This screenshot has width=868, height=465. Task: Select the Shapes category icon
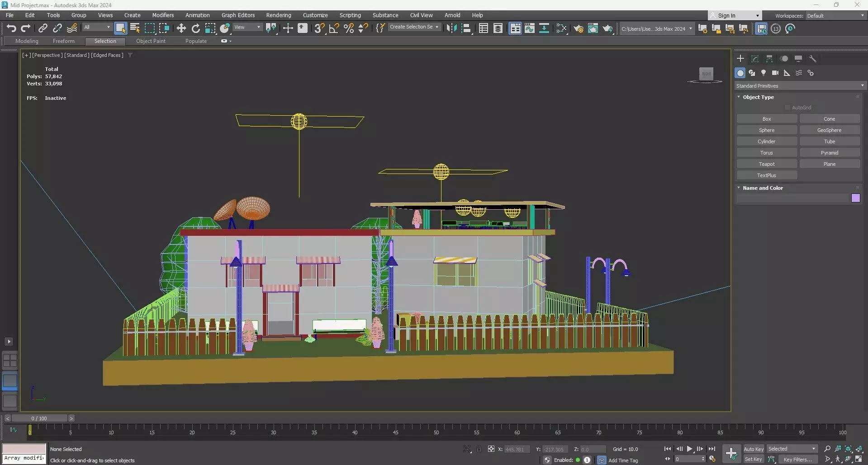(752, 73)
